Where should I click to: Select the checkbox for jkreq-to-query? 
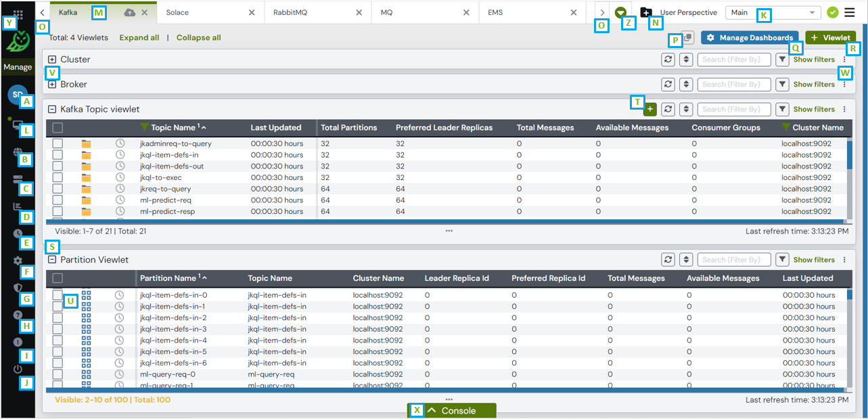pyautogui.click(x=58, y=189)
